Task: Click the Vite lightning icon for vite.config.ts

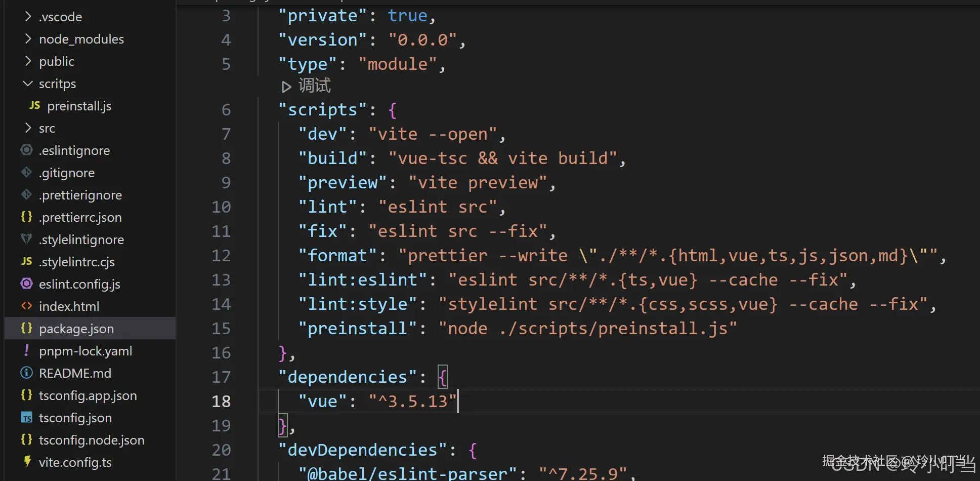Action: [27, 462]
